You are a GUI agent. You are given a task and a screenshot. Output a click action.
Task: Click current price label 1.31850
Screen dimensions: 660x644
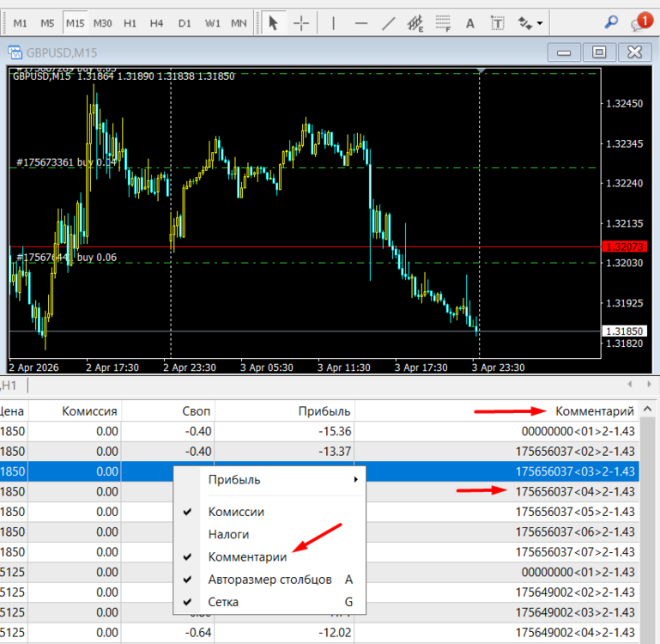coord(624,331)
